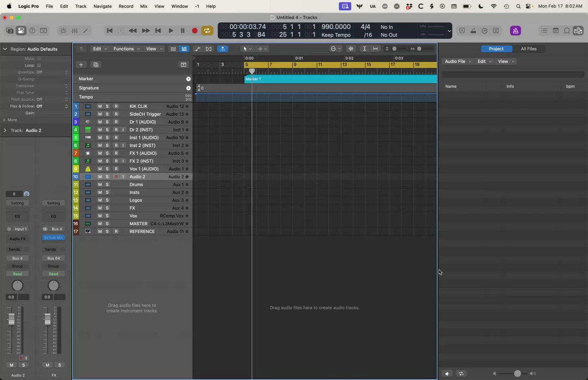Screen dimensions: 588x380
Task: Select the Project tab in browser
Action: pos(496,49)
